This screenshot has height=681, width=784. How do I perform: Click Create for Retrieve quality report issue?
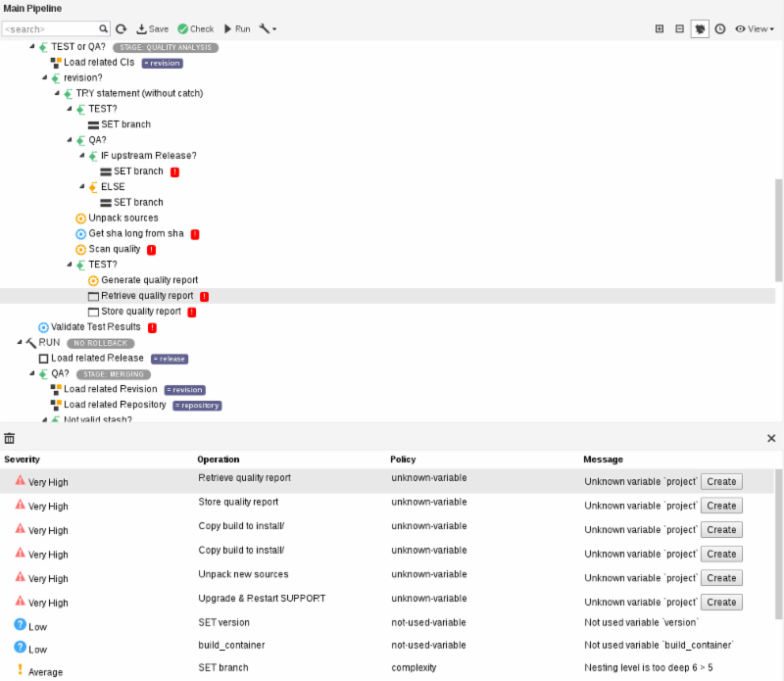[721, 481]
